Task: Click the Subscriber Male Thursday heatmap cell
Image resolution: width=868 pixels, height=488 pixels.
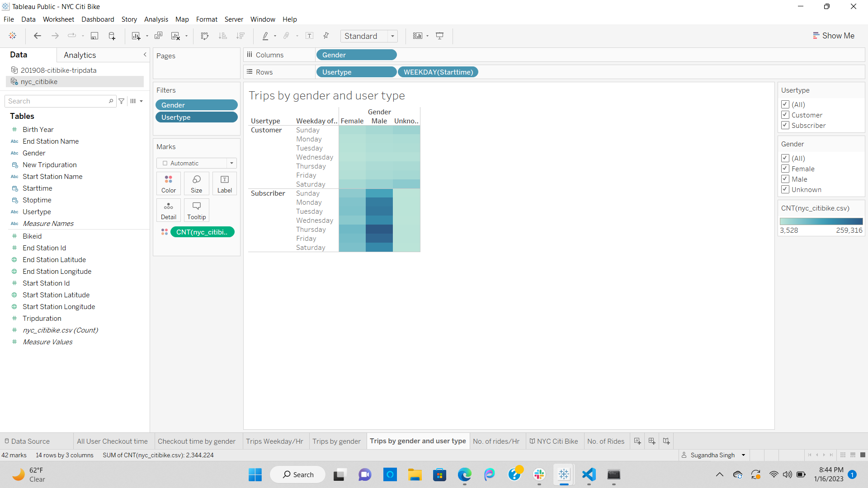Action: coord(379,230)
